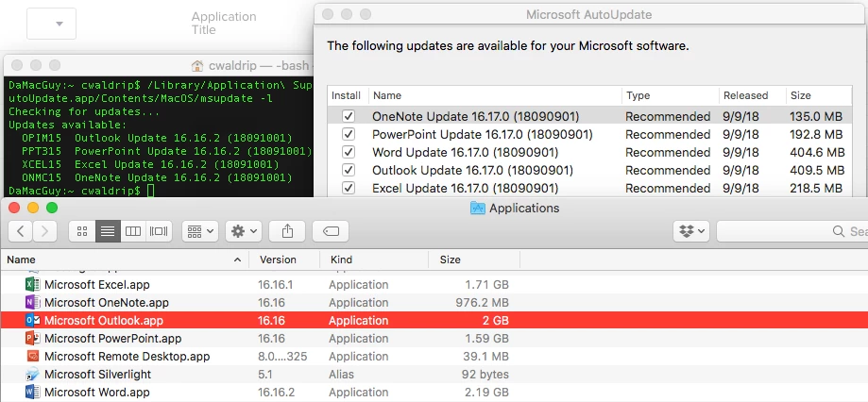Open the item arrangement dropdown in Finder

point(200,231)
